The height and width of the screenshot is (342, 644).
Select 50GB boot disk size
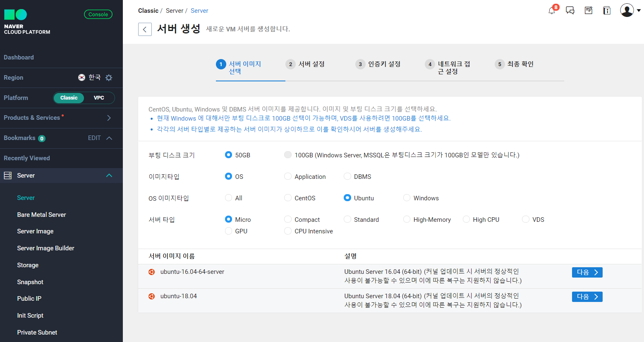click(228, 155)
